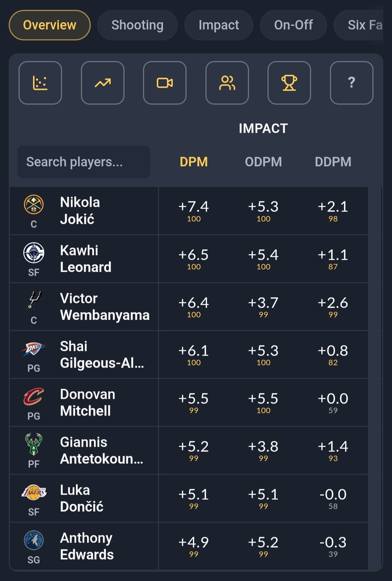The width and height of the screenshot is (392, 581).
Task: Select the Overview tab
Action: 50,25
